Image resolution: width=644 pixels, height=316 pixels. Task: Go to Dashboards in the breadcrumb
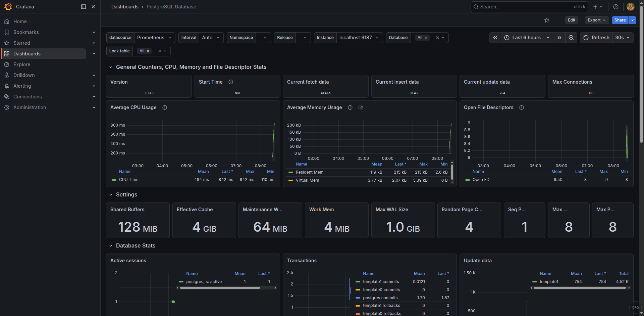coord(124,6)
